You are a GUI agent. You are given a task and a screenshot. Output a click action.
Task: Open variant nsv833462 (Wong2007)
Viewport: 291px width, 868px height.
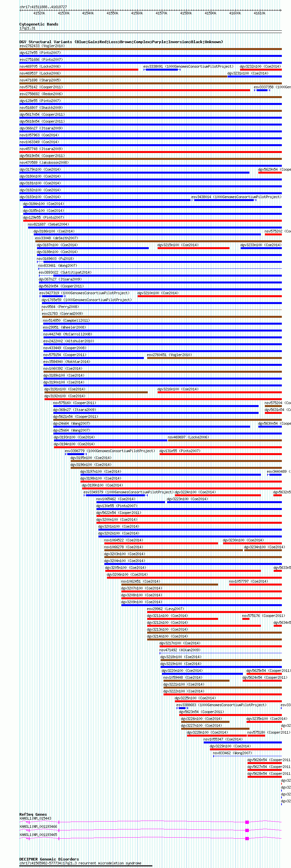click(x=232, y=753)
